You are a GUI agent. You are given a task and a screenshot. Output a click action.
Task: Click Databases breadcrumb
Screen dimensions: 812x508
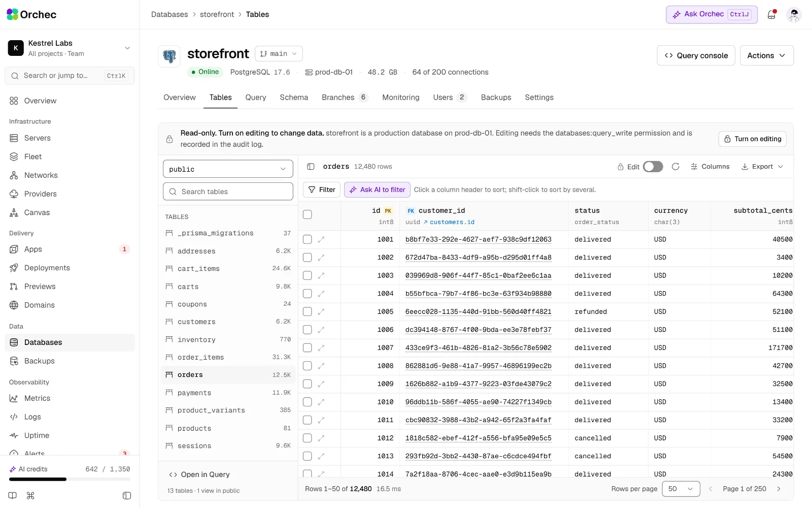tap(170, 15)
